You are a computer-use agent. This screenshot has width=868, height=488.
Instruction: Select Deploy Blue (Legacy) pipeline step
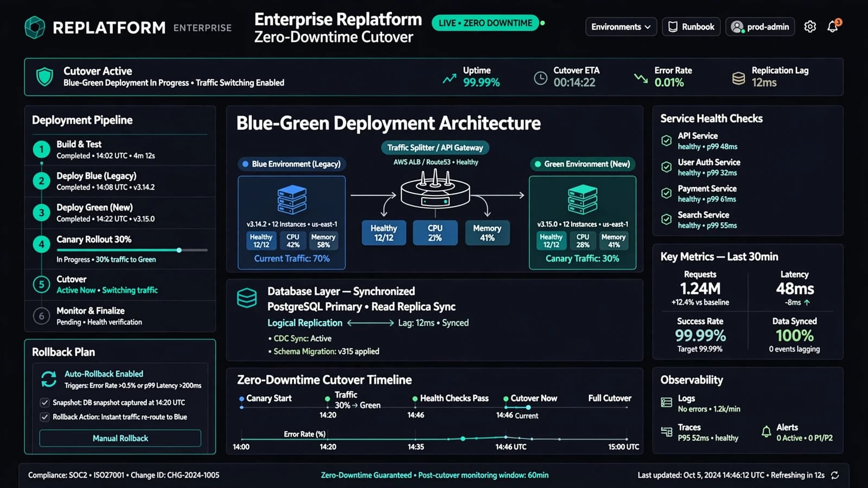click(x=120, y=181)
